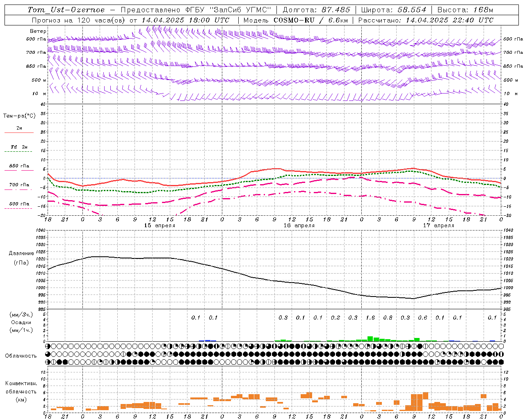
Task: Click the 0.6 precipitation amount value
Action: pyautogui.click(x=422, y=317)
